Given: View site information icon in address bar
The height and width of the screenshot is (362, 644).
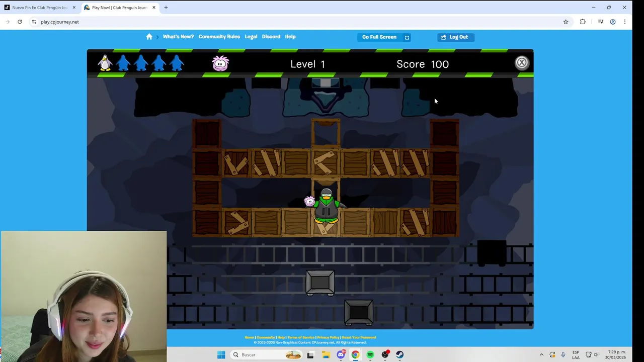Looking at the screenshot, I should pos(34,22).
